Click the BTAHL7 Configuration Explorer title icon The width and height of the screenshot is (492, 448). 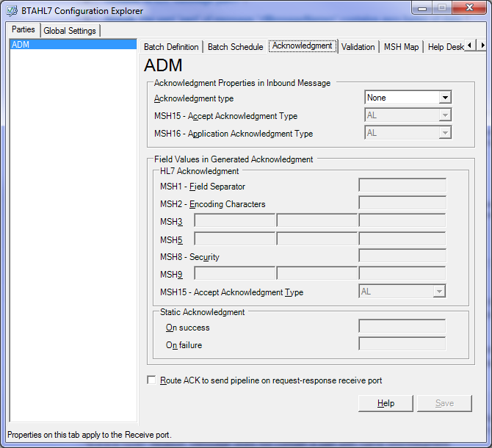12,11
